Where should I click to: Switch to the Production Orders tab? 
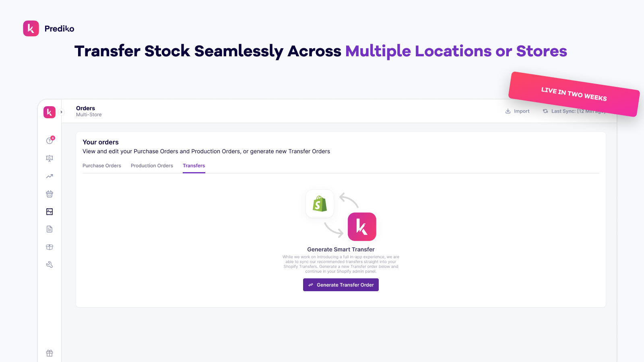(x=152, y=166)
